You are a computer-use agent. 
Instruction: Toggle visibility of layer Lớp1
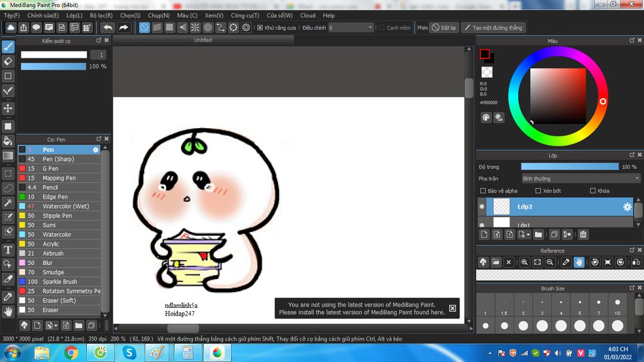point(482,225)
